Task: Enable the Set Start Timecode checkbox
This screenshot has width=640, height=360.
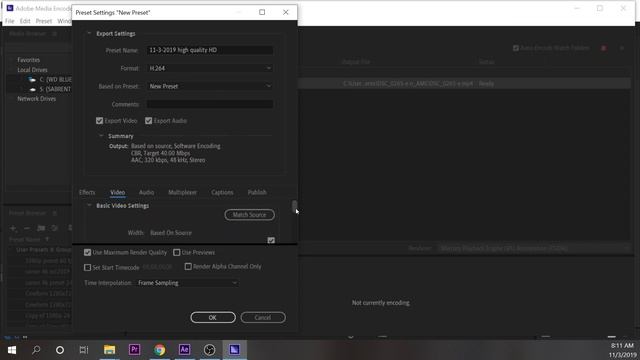Action: pos(87,267)
